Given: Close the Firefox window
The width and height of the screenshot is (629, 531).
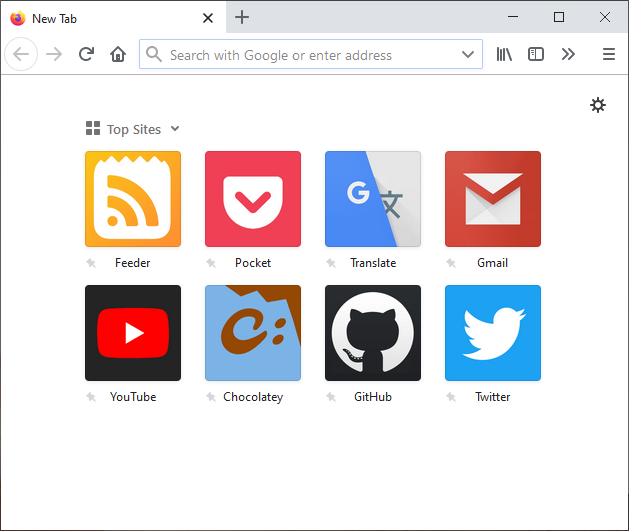Looking at the screenshot, I should 605,17.
